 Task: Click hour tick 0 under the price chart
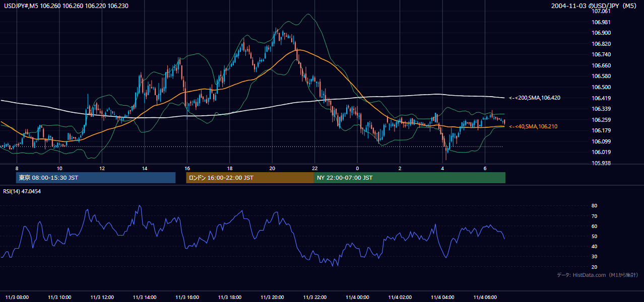(x=357, y=168)
